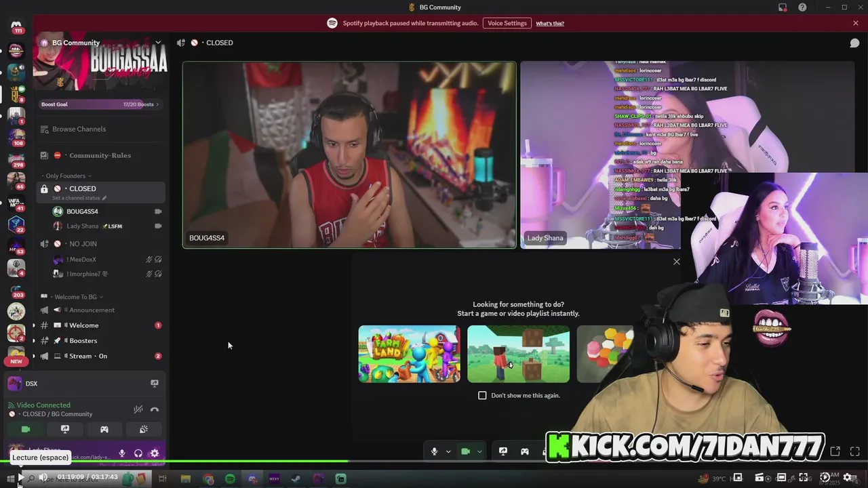Screen dimensions: 868x488
Task: Open the Boost Goal progress bar
Action: pyautogui.click(x=100, y=104)
